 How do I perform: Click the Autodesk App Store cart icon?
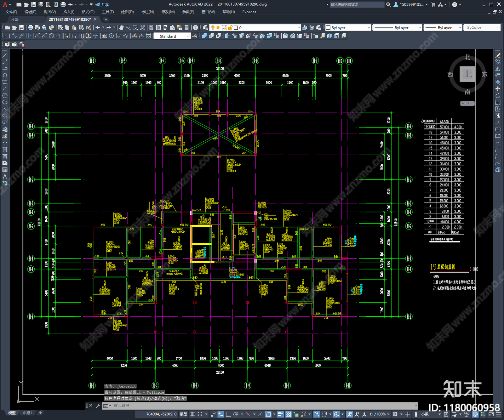point(433,4)
